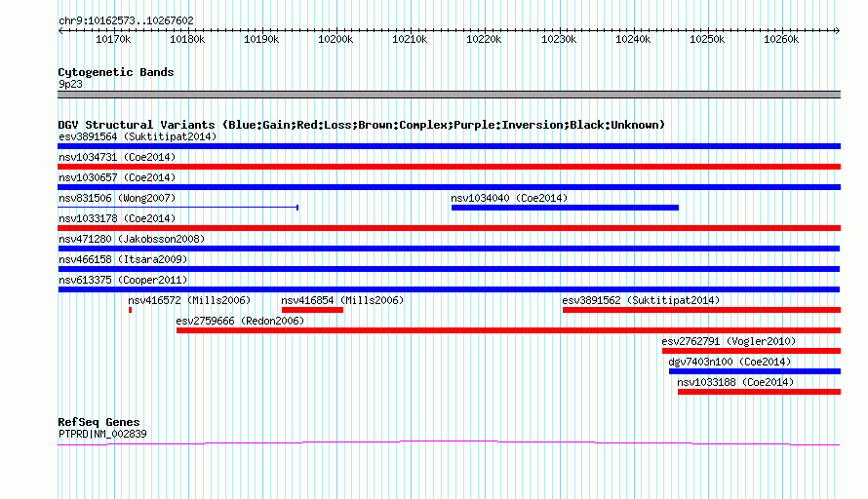Open the dgv7403n100 (Coe2014) label
Viewport: 868px width, 499px height.
pyautogui.click(x=730, y=362)
